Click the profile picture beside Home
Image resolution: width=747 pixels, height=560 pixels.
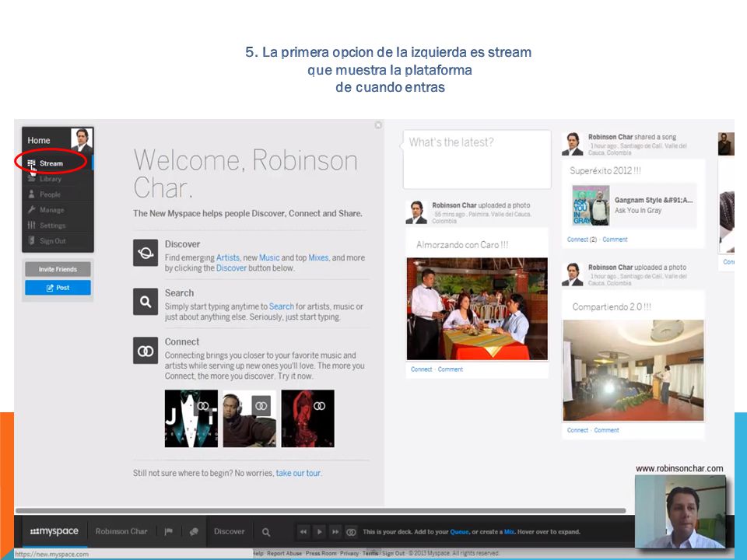(82, 140)
